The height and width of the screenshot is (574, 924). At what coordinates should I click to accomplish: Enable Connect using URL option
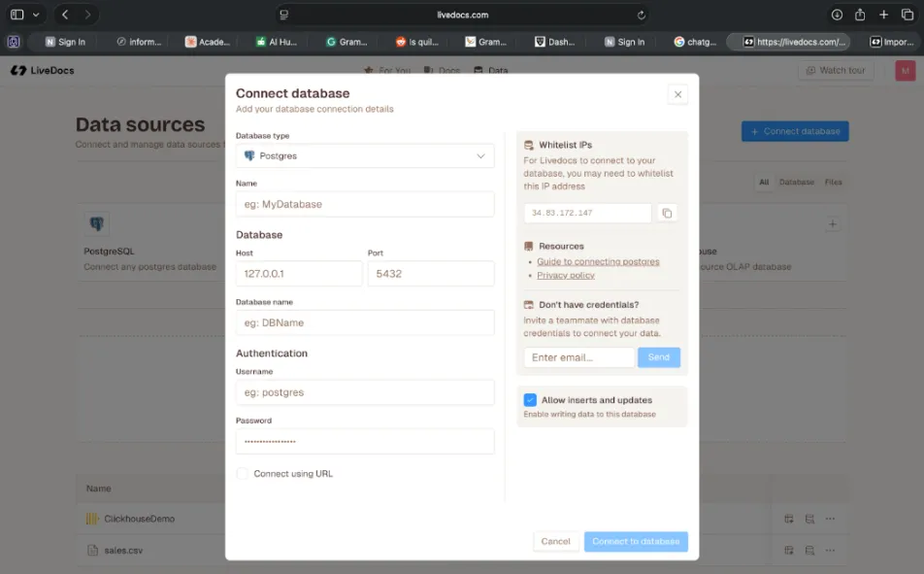241,475
